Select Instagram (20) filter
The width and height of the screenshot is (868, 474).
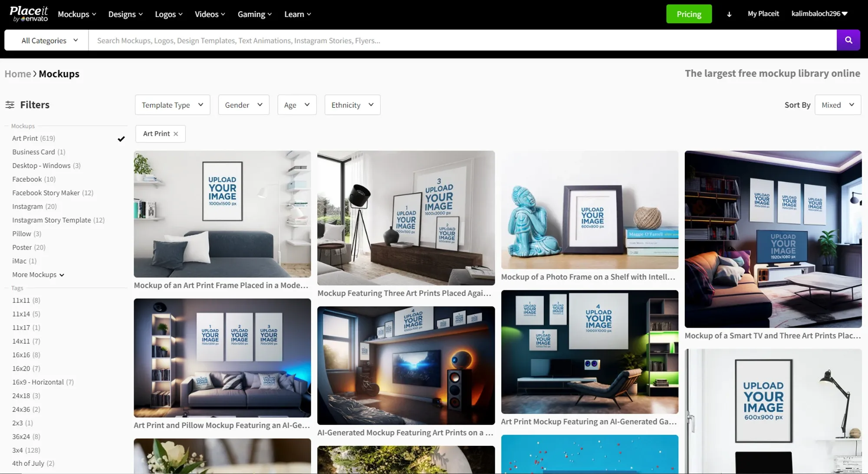pyautogui.click(x=34, y=207)
